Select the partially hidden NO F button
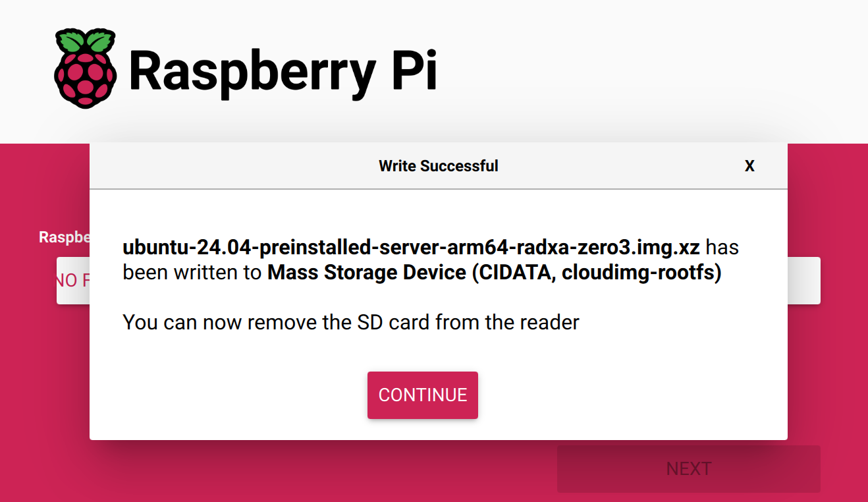Screen dimensions: 868x502 (73, 281)
